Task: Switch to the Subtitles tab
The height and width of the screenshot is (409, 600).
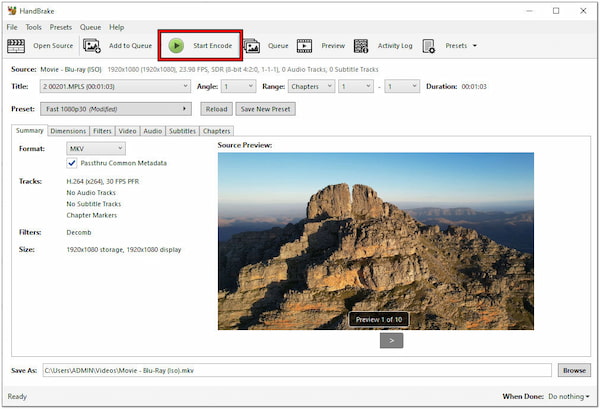Action: 183,131
